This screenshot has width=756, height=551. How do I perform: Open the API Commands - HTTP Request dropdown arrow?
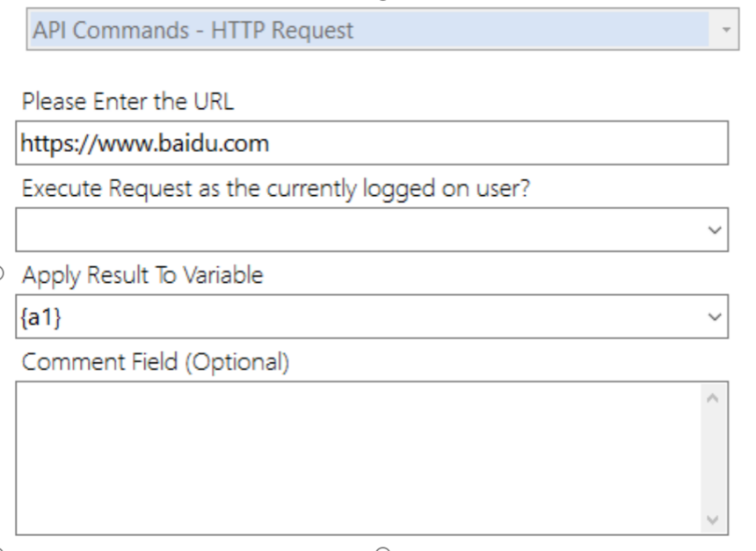tap(725, 30)
